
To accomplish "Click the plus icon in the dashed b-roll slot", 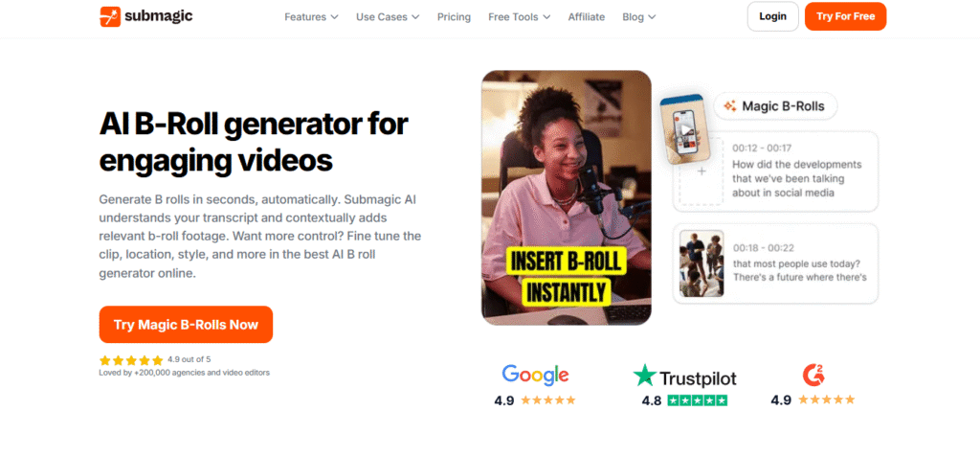I will point(702,171).
